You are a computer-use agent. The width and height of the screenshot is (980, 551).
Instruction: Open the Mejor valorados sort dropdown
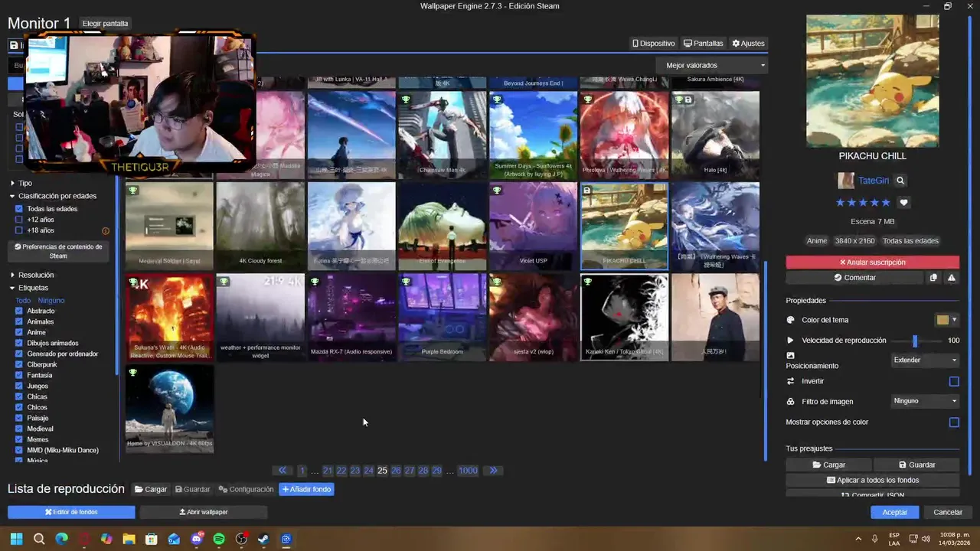pos(712,66)
